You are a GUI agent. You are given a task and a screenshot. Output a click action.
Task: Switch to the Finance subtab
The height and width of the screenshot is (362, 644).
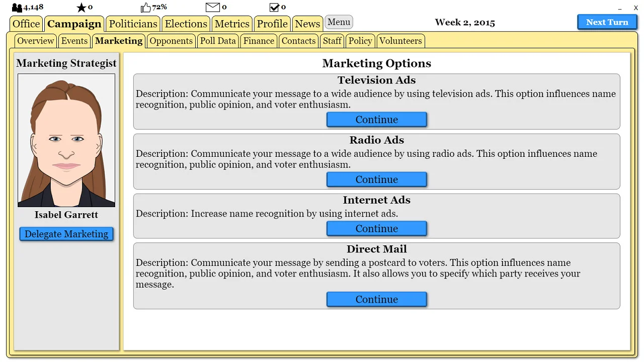coord(258,41)
